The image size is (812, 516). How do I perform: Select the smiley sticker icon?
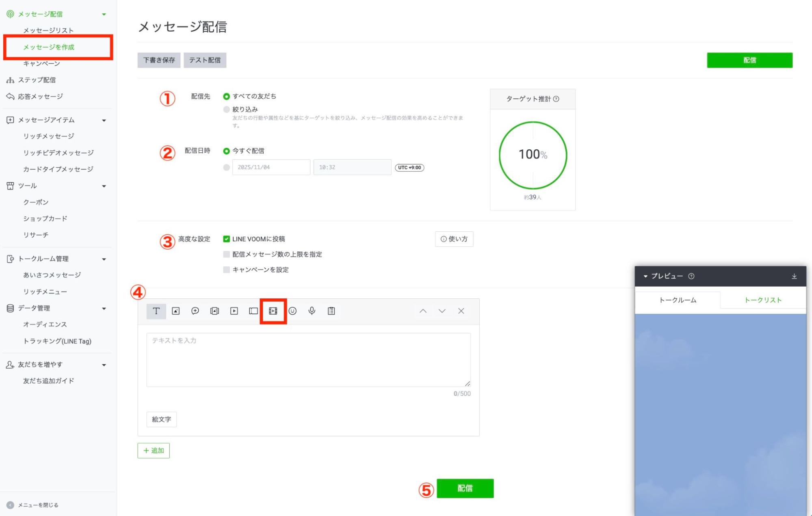[292, 311]
